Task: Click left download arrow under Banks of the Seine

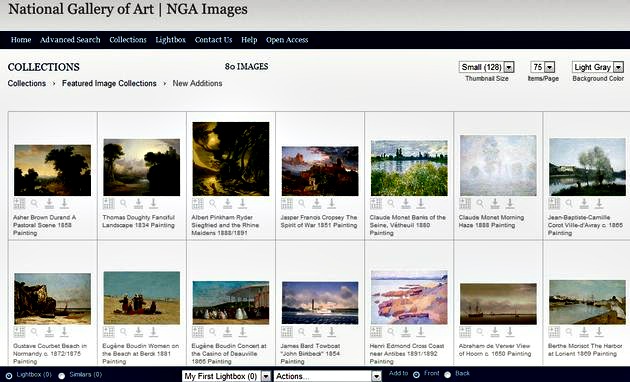Action: pos(406,204)
